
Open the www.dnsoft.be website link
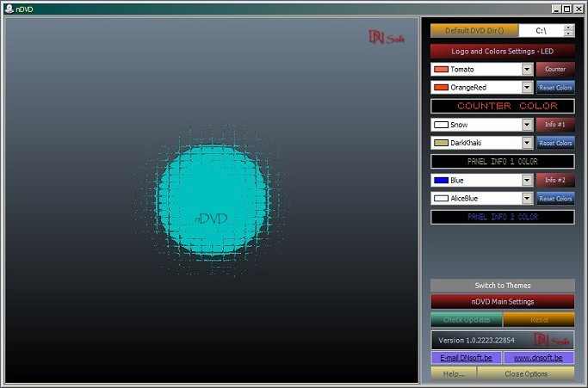click(538, 358)
